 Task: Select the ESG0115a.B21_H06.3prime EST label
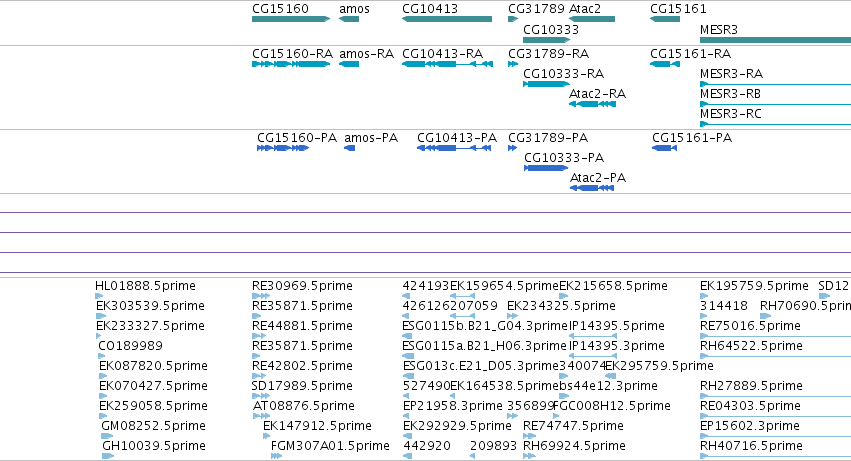(x=485, y=346)
